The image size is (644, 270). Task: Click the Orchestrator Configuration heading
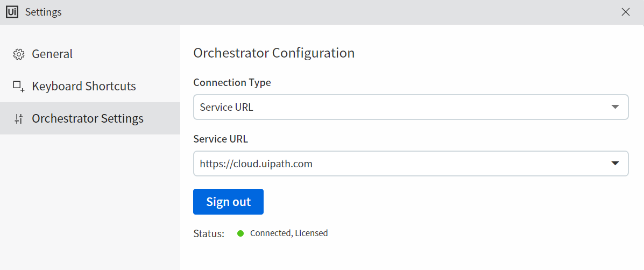pyautogui.click(x=274, y=53)
